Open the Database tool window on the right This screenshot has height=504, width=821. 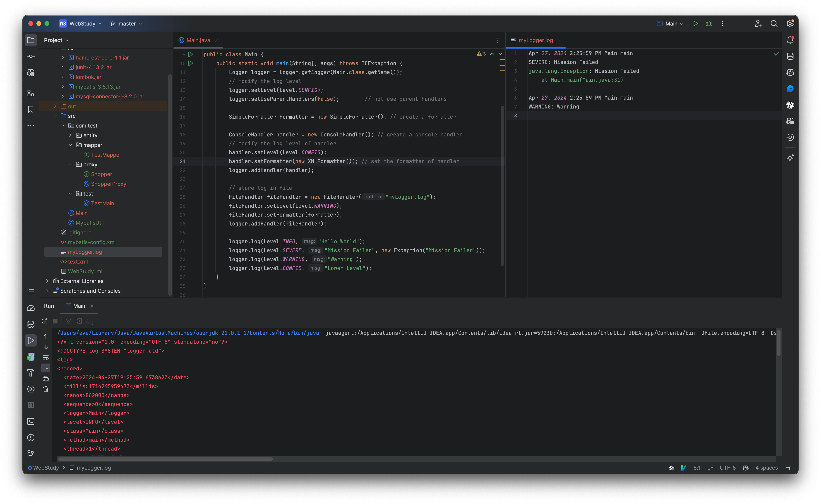(790, 56)
